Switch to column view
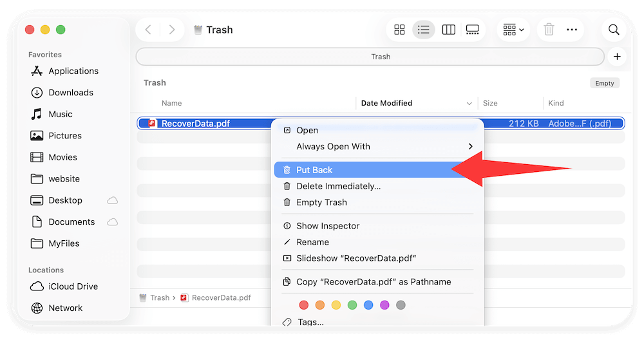This screenshot has width=644, height=338. (x=448, y=30)
